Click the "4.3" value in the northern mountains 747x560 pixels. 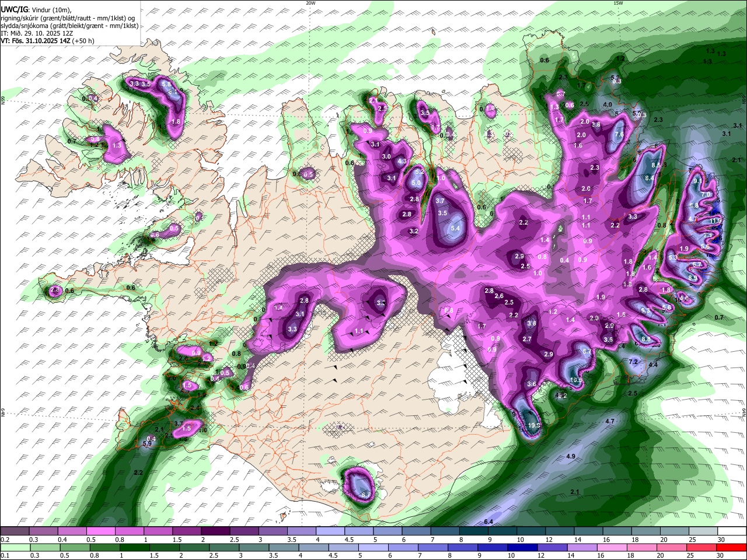[402, 162]
